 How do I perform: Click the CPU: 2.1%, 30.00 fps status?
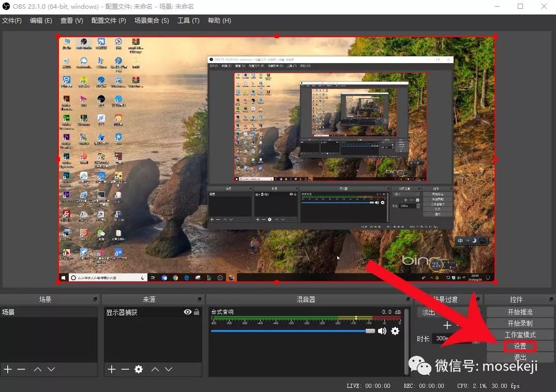tap(488, 386)
